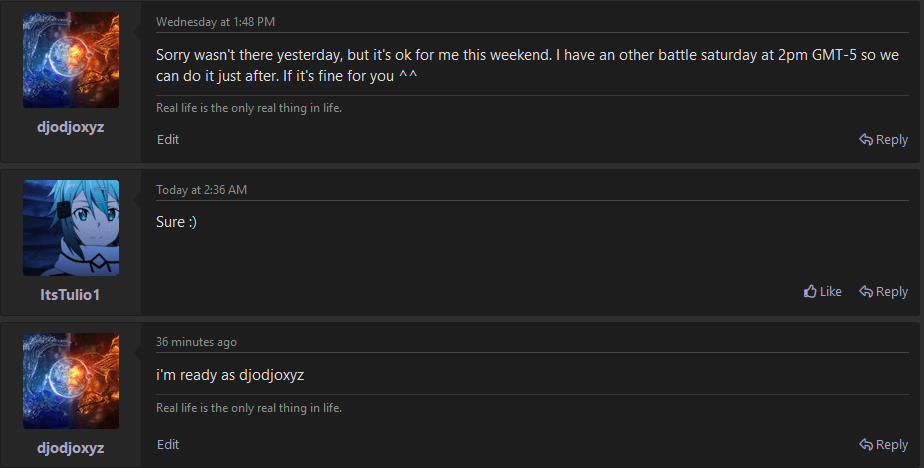Viewport: 924px width, 468px height.
Task: Open the "Today at 2:36 AM" timestamp permalink
Action: pos(202,190)
